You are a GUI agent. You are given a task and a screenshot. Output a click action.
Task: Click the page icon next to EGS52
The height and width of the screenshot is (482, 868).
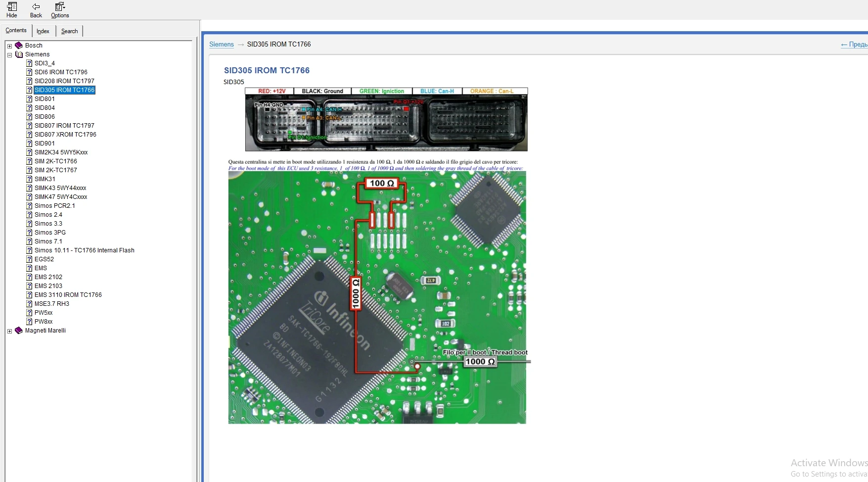point(29,259)
